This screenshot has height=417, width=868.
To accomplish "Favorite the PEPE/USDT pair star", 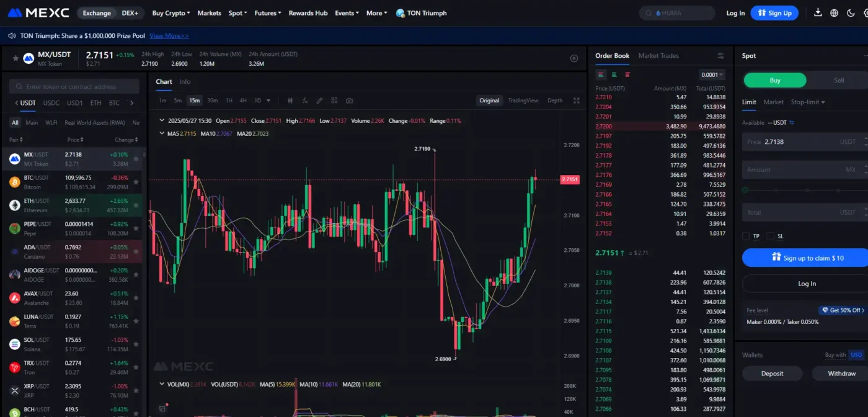I will 136,228.
